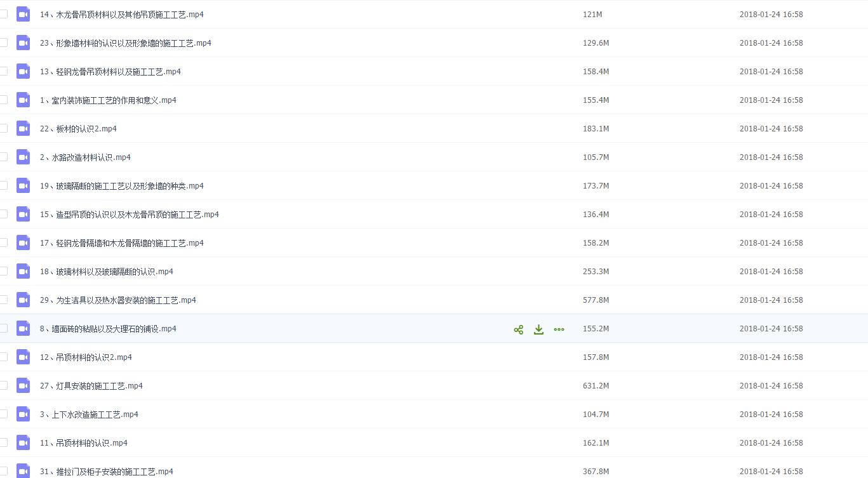Click video icon of 23、形象墙材料的认识 file
Screen dimensions: 868x478
[23, 43]
